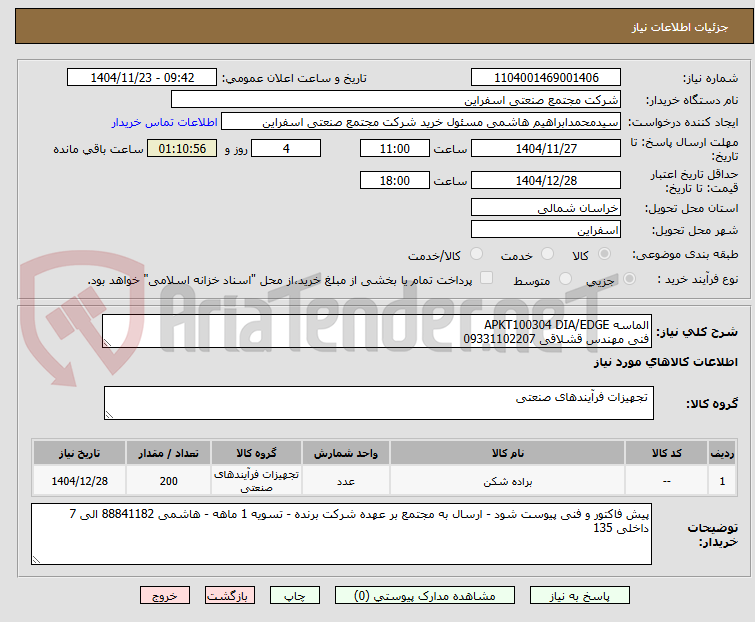Click the page title جزئیات اطلاعات نیاز
The width and height of the screenshot is (755, 622).
coord(680,27)
